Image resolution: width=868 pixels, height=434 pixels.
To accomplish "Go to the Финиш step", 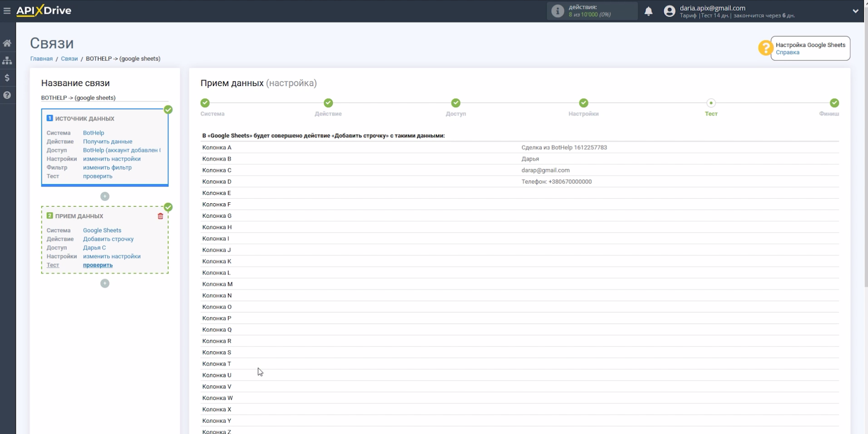I will [834, 103].
